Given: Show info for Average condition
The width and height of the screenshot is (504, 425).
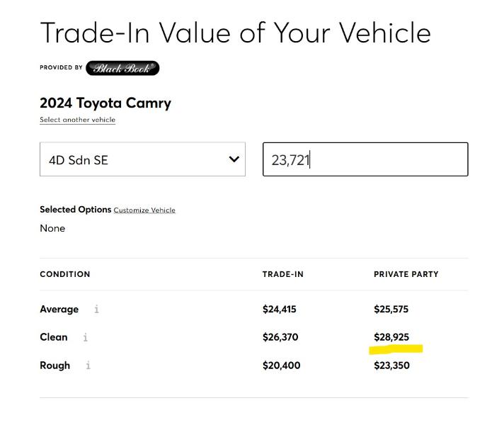Looking at the screenshot, I should (x=96, y=310).
